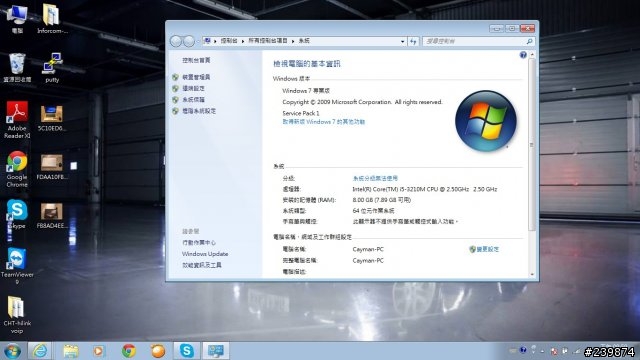
Task: Open the 電腦 (Computer) desktop icon
Action: coord(17,18)
